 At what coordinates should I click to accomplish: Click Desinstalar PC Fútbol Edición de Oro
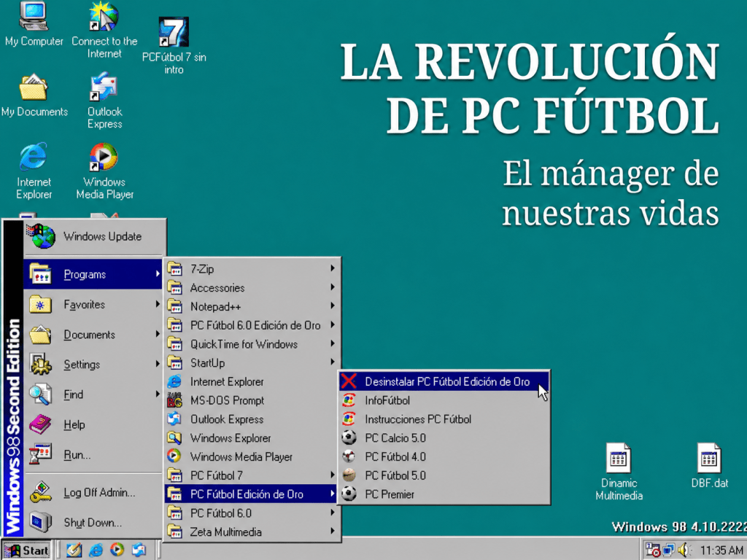(444, 381)
